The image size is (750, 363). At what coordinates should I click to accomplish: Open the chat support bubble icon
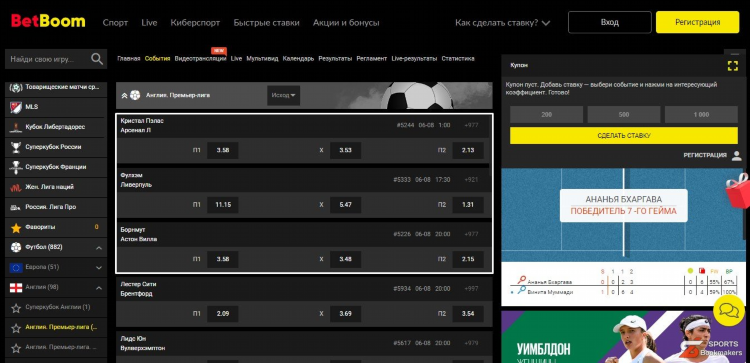coord(729,311)
